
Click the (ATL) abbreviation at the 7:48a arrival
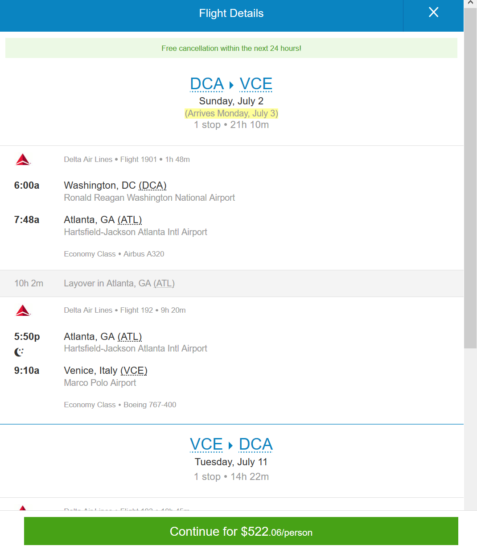tap(130, 220)
